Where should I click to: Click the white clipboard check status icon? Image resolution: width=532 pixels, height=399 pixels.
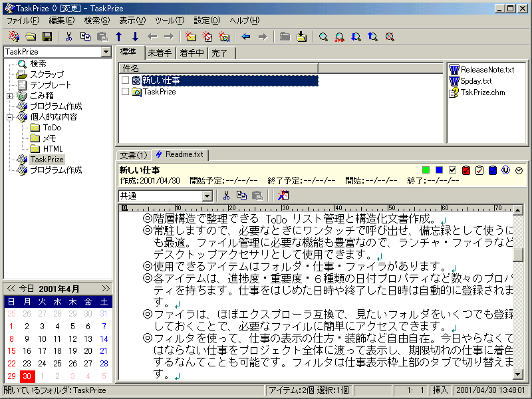tap(479, 170)
